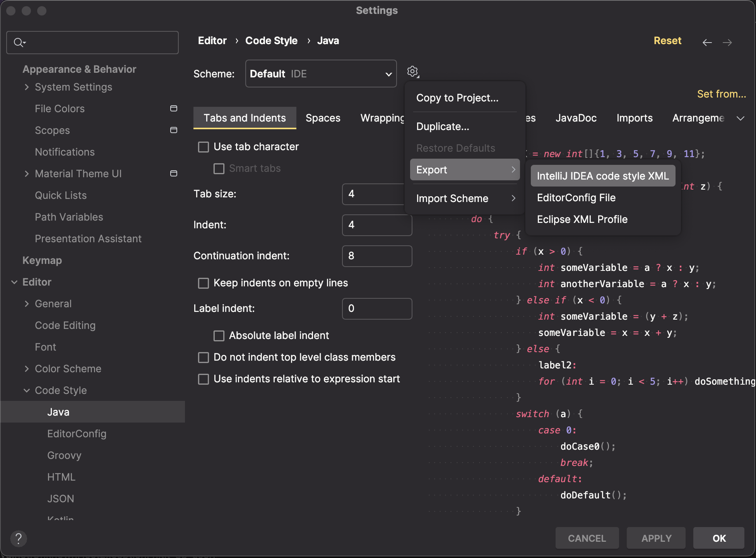This screenshot has width=756, height=558.
Task: Open the scheme settings gear menu
Action: coord(412,72)
